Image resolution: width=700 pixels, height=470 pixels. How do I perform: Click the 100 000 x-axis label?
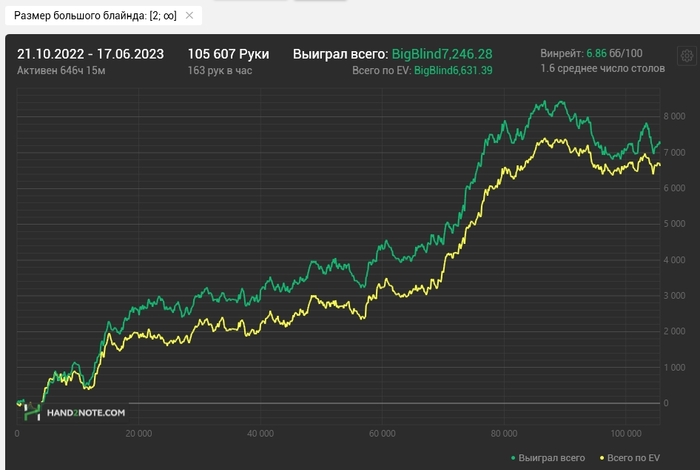626,433
